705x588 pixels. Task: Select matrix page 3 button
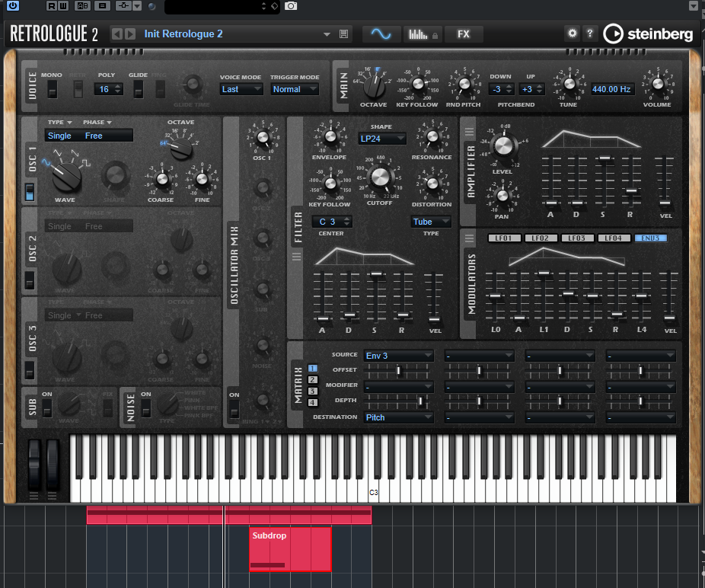coord(312,391)
